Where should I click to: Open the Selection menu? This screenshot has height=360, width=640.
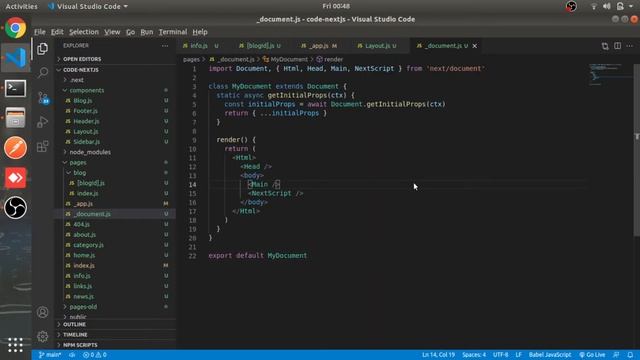click(x=84, y=32)
